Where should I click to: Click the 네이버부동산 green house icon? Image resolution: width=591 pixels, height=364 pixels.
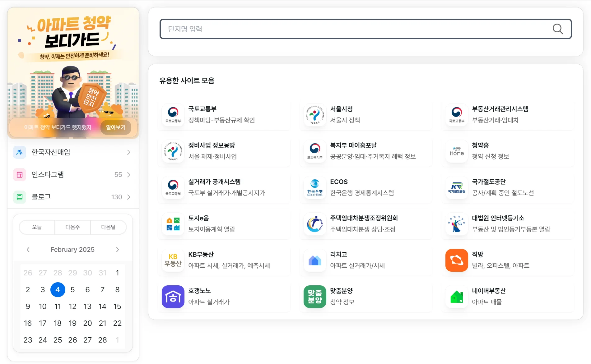456,297
